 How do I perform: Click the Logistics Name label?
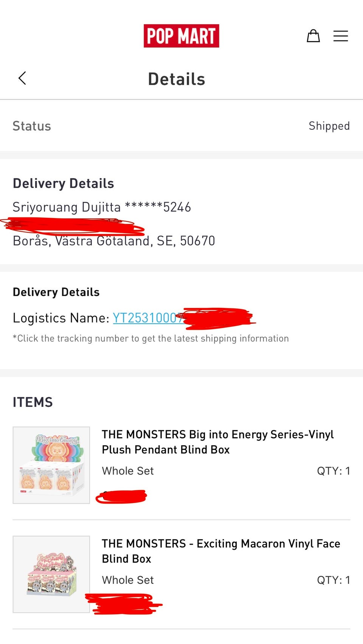coord(61,318)
